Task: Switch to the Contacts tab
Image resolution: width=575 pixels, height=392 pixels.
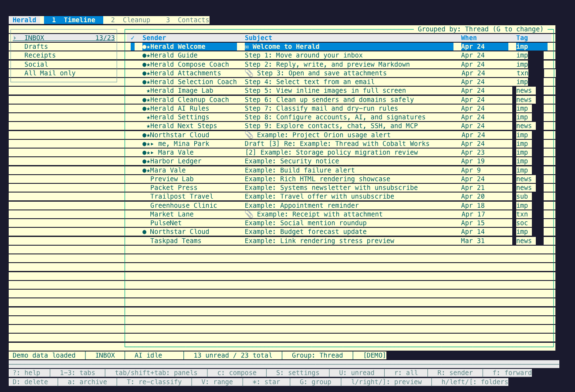Action: 188,20
